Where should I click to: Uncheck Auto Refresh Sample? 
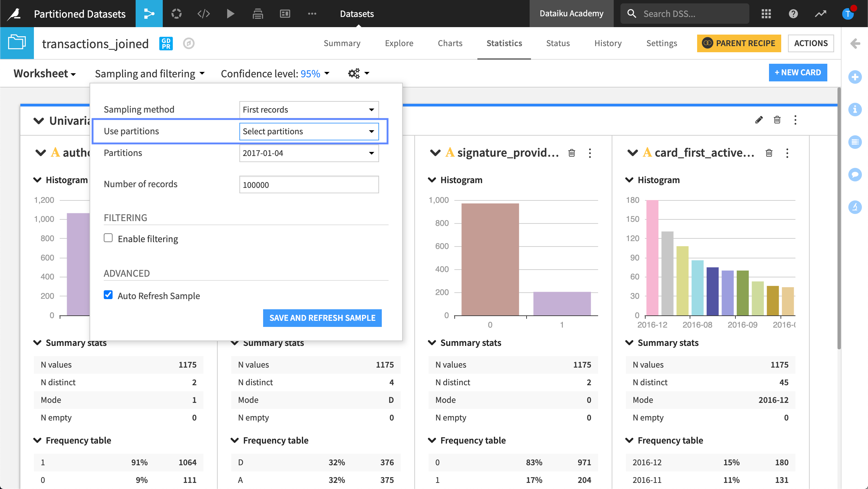pyautogui.click(x=108, y=295)
